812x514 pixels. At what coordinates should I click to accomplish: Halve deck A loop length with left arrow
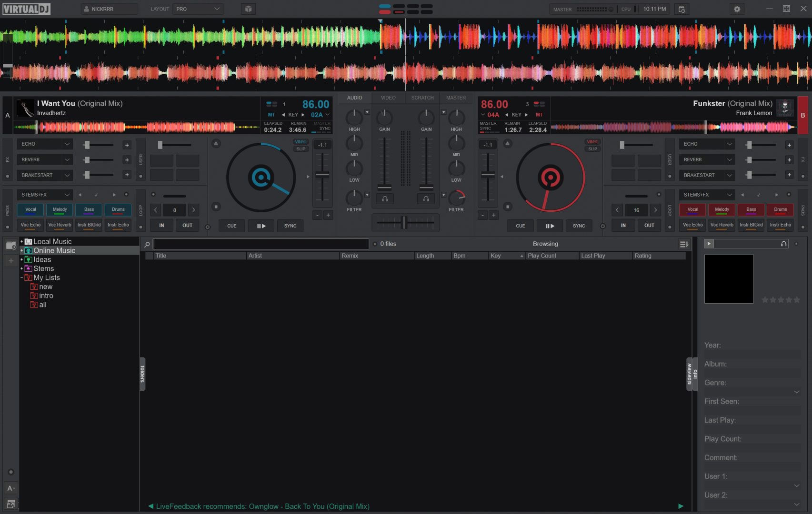click(x=156, y=210)
